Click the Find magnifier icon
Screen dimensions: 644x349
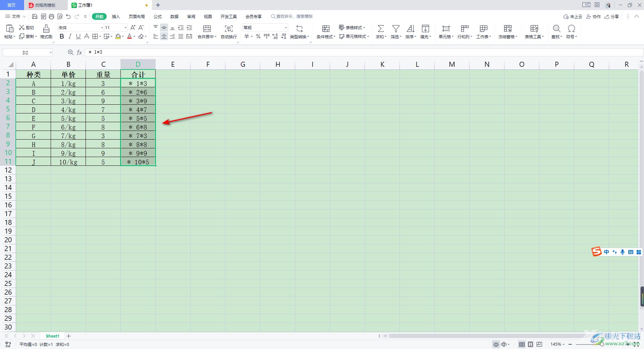coord(556,29)
